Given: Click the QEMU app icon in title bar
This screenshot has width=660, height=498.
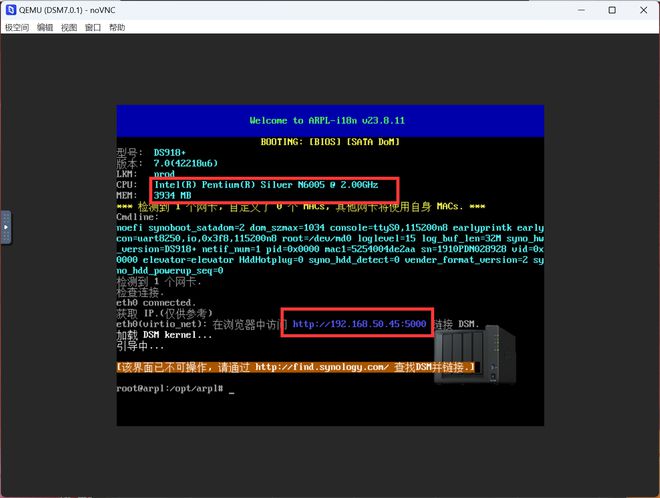Looking at the screenshot, I should coord(11,10).
